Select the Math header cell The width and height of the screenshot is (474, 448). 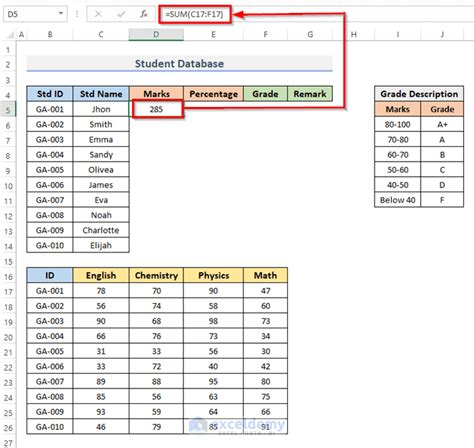pos(265,275)
